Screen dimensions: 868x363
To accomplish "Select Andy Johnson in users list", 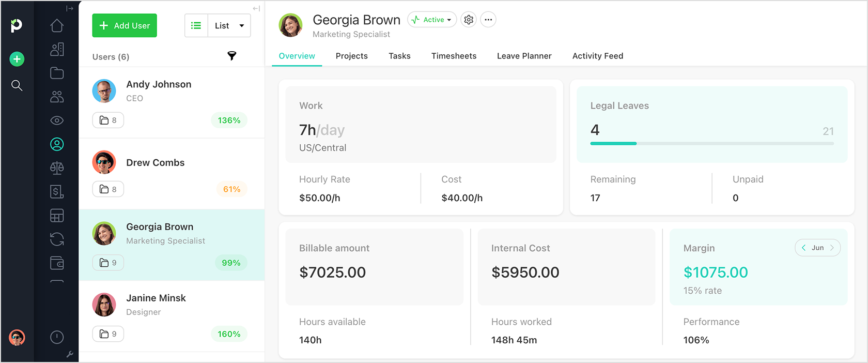I will click(172, 102).
